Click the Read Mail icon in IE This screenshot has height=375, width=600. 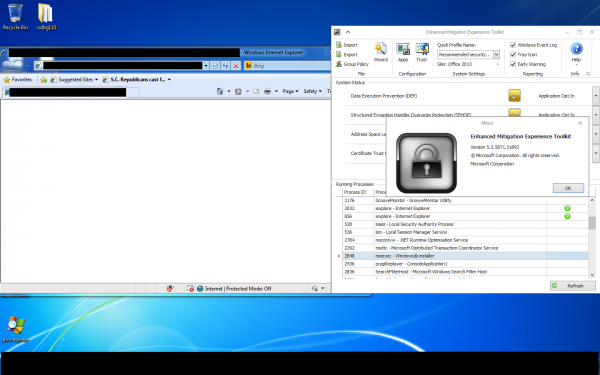coord(256,91)
